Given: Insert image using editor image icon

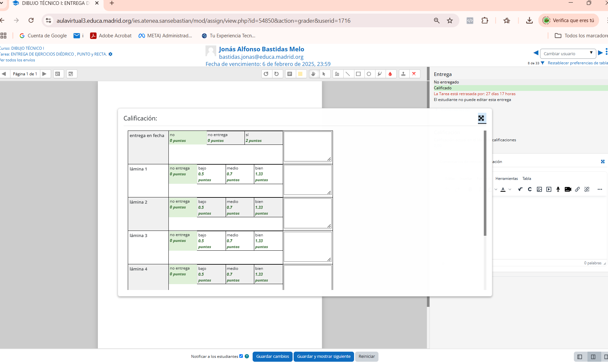Looking at the screenshot, I should coord(539,189).
